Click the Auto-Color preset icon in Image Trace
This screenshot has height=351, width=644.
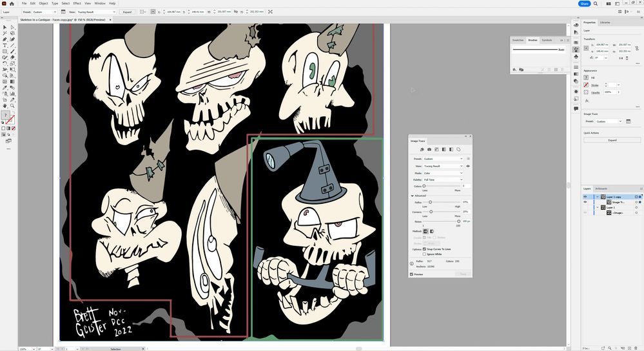click(x=422, y=150)
